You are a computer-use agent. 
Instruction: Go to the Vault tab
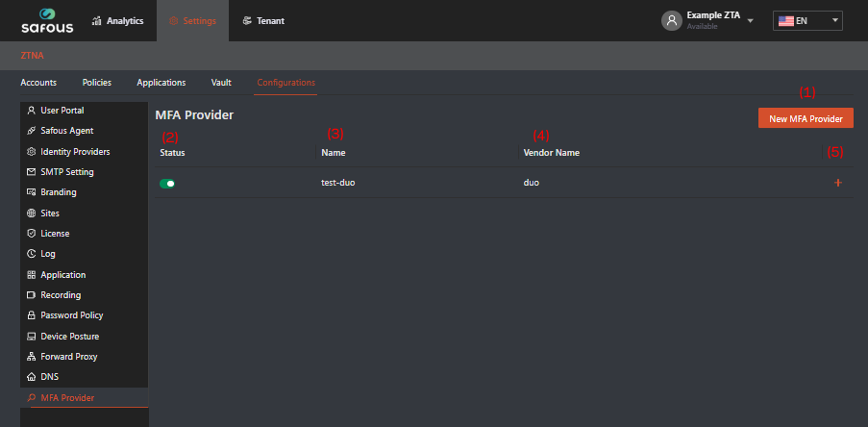coord(221,83)
